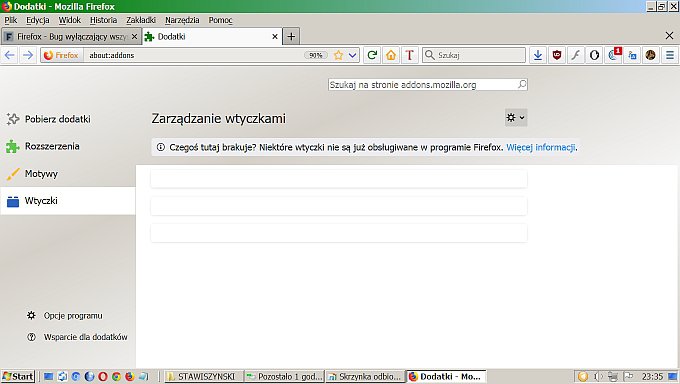Open the Downloads arrow icon in the toolbar
The height and width of the screenshot is (384, 680).
click(538, 55)
